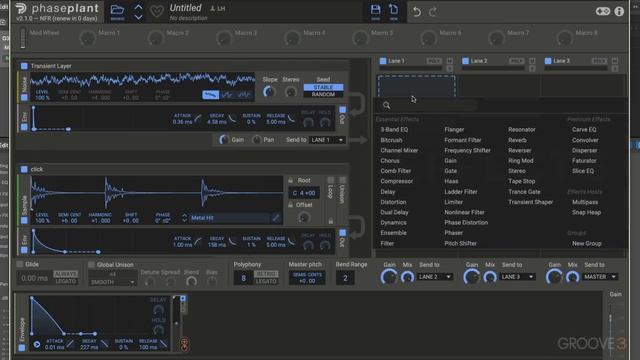Click the Root lock icon in click layer
Viewport: 640px width, 360px height.
pos(291,180)
